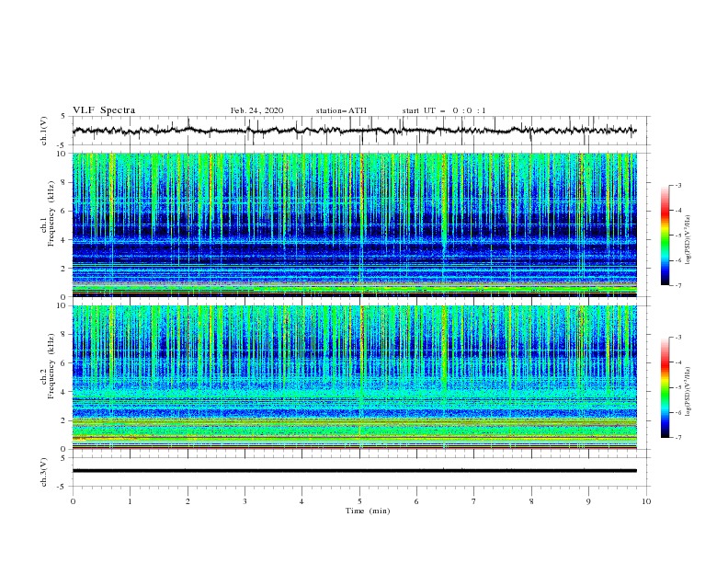
Task: Click the "ch.3(V)" axis label
Action: pyautogui.click(x=44, y=472)
